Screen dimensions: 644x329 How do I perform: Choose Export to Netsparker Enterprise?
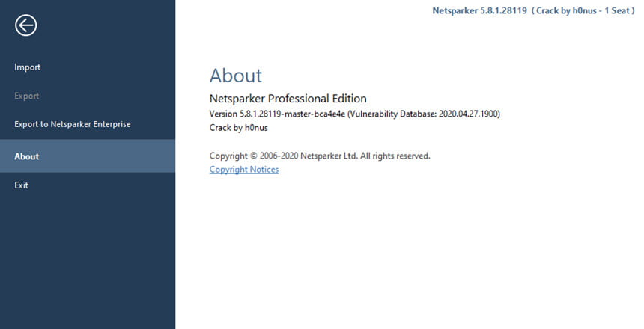73,124
